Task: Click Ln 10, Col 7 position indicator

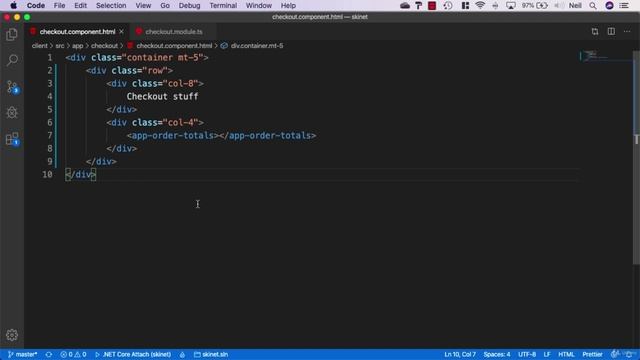Action: tap(460, 354)
